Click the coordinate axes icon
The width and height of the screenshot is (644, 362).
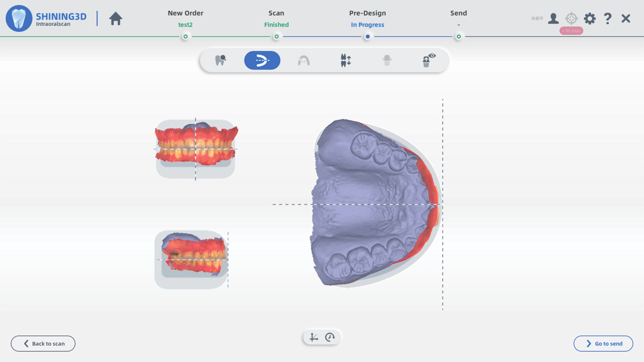pos(313,337)
